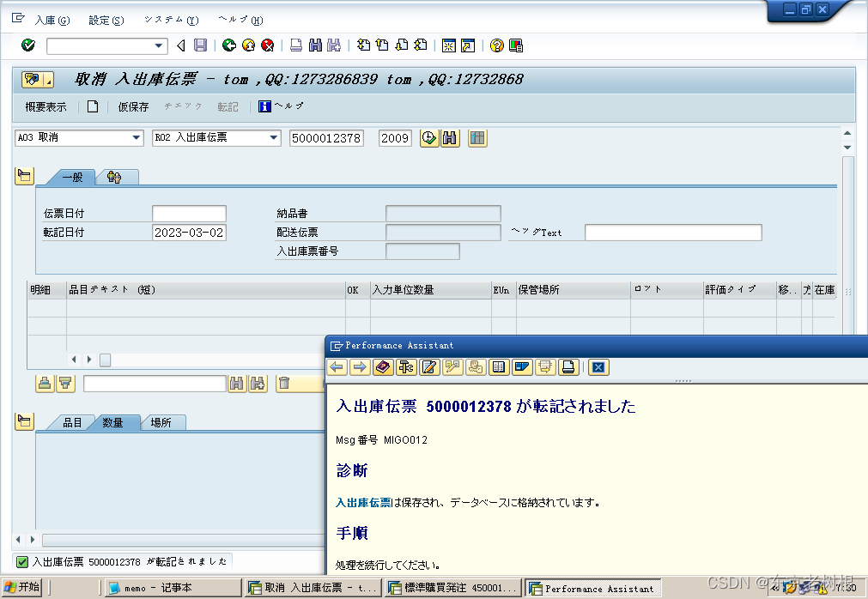Click the item table horizontal scrollbar thumb
868x599 pixels.
click(x=105, y=360)
